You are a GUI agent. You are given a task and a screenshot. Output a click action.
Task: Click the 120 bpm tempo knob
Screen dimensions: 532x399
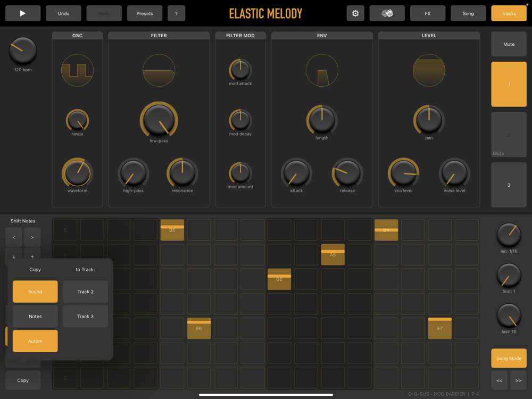point(23,51)
